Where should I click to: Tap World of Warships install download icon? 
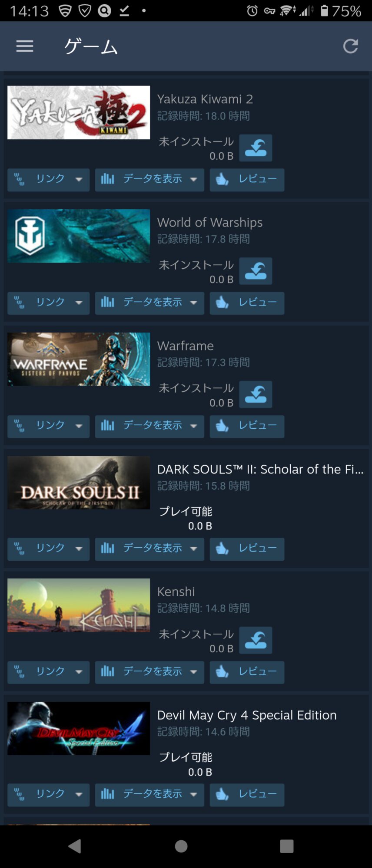pos(256,271)
